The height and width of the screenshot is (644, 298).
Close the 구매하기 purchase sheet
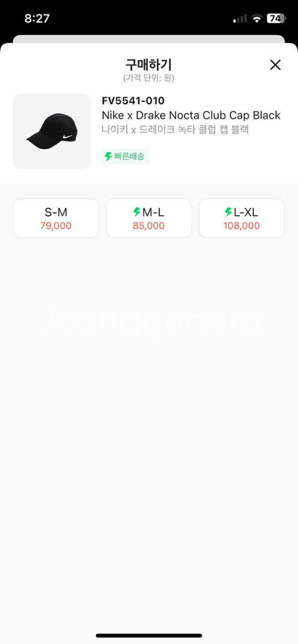pos(275,65)
